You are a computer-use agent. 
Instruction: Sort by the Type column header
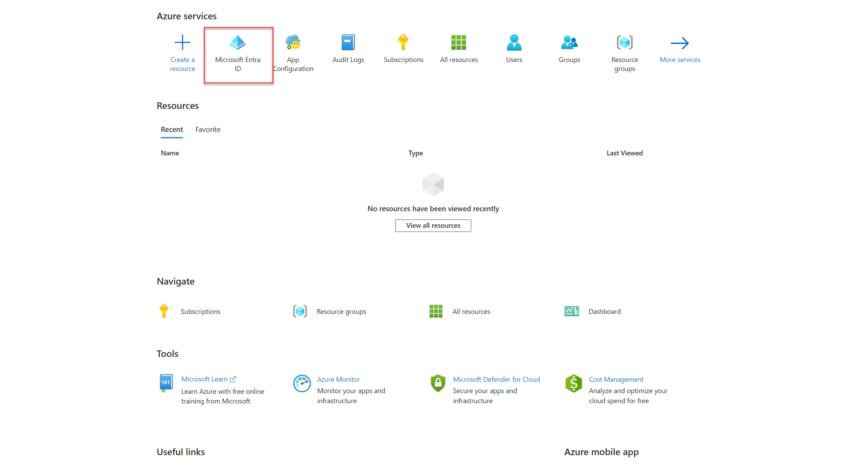pos(415,153)
